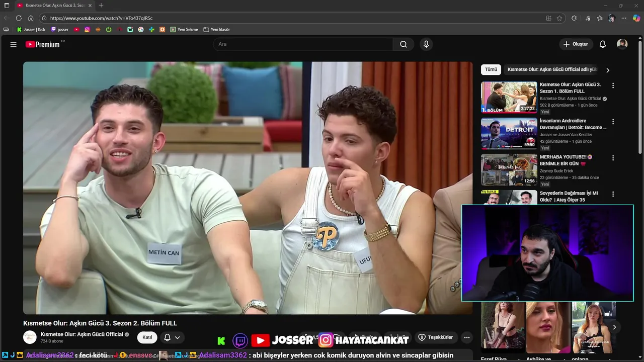Open options for Detroit video
This screenshot has height=362, width=644.
613,122
